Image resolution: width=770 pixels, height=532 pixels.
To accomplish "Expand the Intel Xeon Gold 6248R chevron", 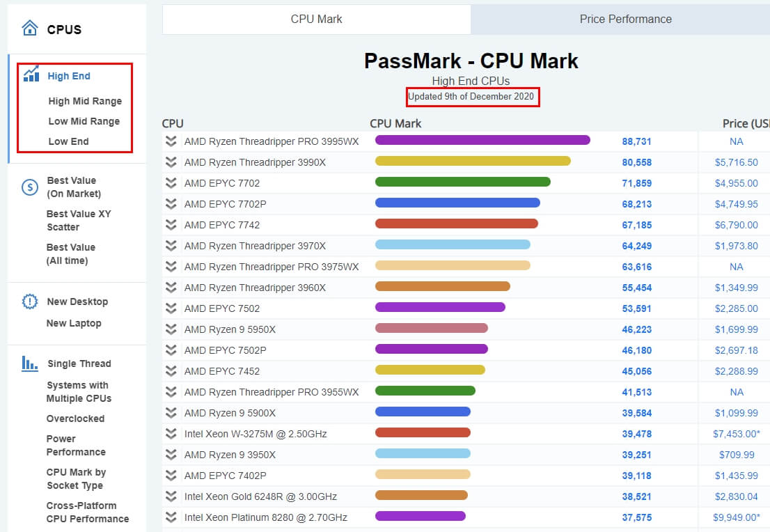I will coord(171,496).
